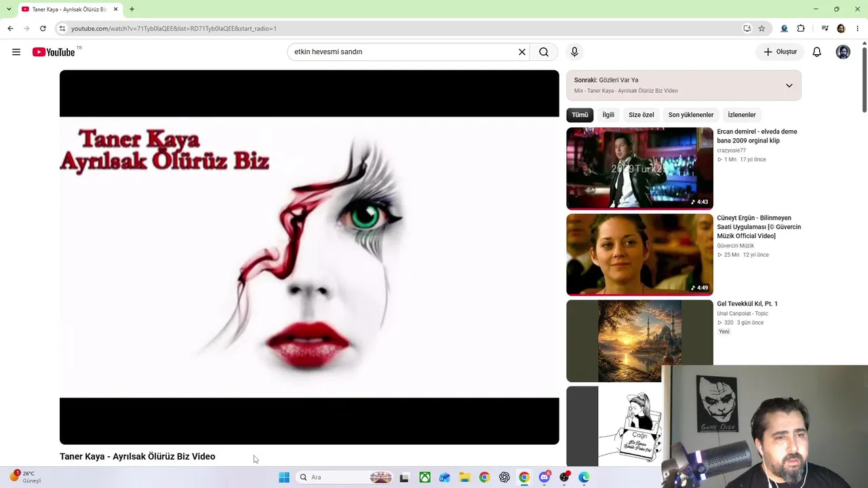Open Ercan demirel elveda deme bana title
Viewport: 868px width, 488px height.
(x=757, y=136)
